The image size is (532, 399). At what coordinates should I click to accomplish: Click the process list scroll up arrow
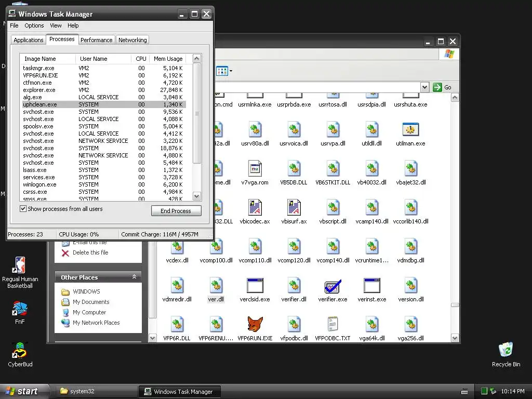pyautogui.click(x=197, y=59)
